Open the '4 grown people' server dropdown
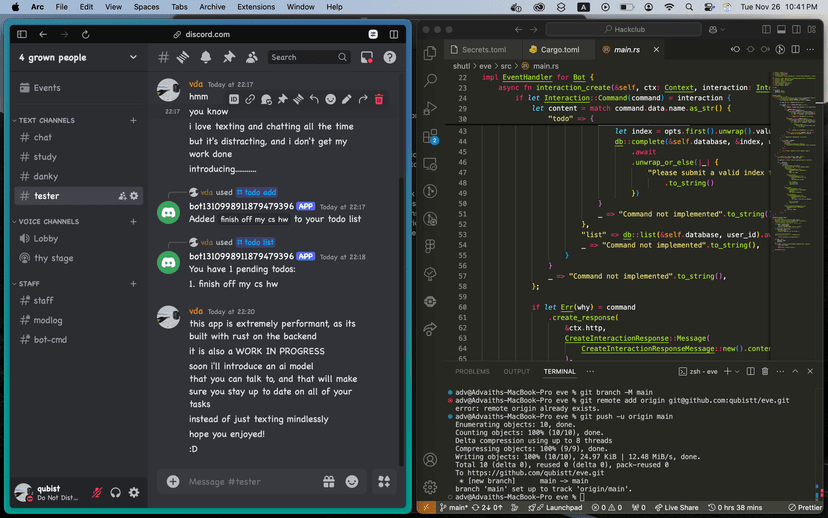This screenshot has width=828, height=518. coord(133,57)
